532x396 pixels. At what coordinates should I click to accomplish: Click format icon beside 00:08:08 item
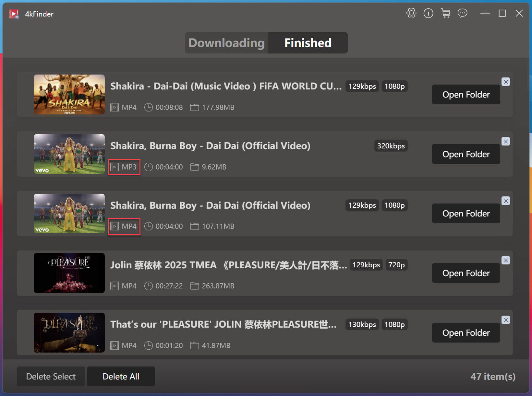click(x=114, y=107)
